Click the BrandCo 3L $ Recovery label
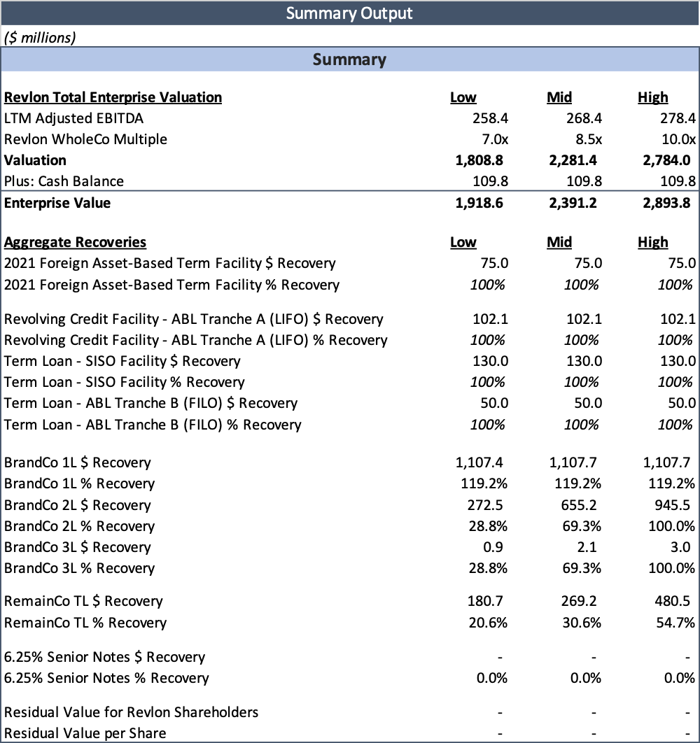Image resolution: width=700 pixels, height=743 pixels. coord(77,547)
